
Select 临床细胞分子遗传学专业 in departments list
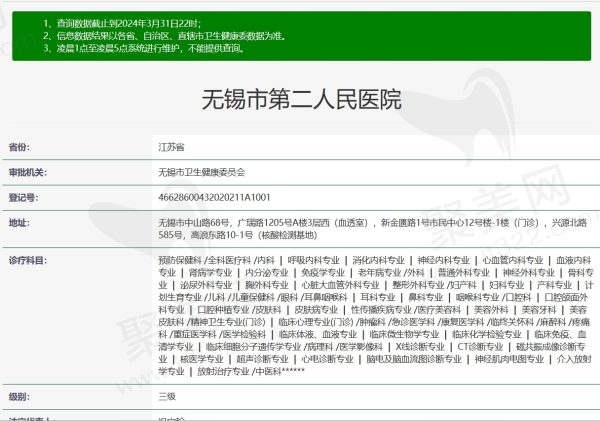click(253, 347)
